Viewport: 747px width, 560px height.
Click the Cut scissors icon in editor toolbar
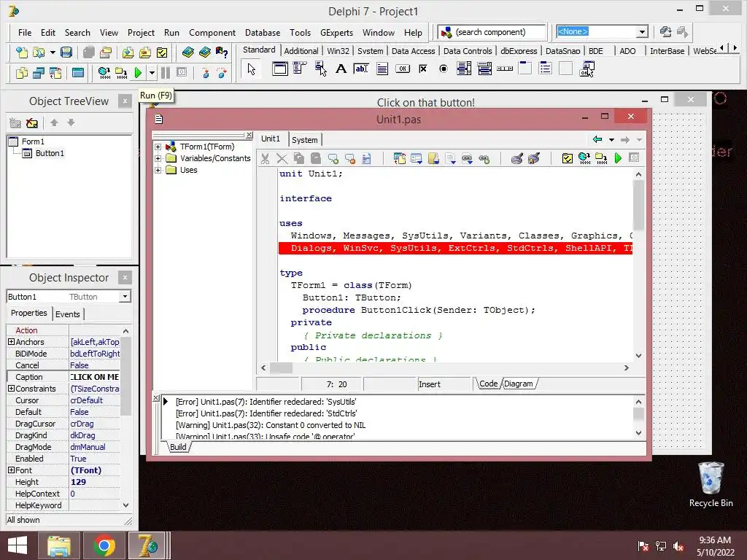(266, 158)
